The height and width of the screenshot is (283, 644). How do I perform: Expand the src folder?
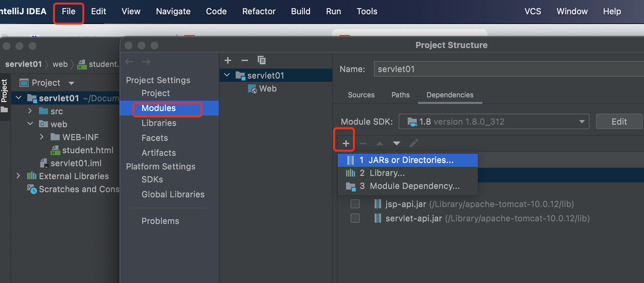[x=30, y=111]
